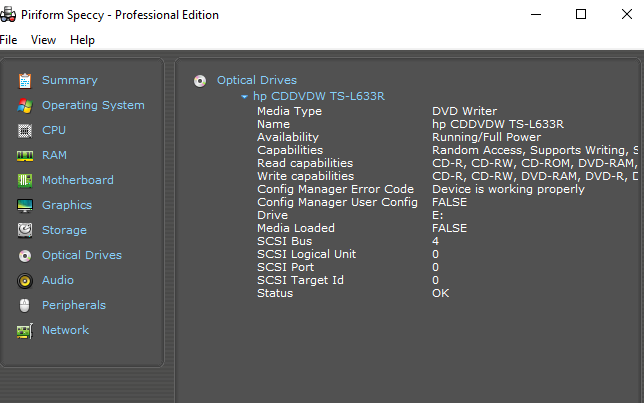The height and width of the screenshot is (403, 644).
Task: Click the Summary clipboard icon
Action: [x=24, y=80]
